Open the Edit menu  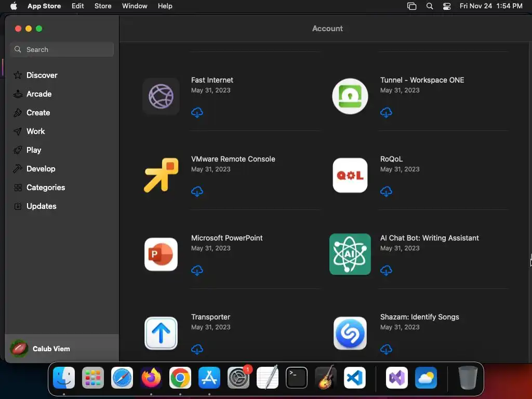pyautogui.click(x=78, y=6)
